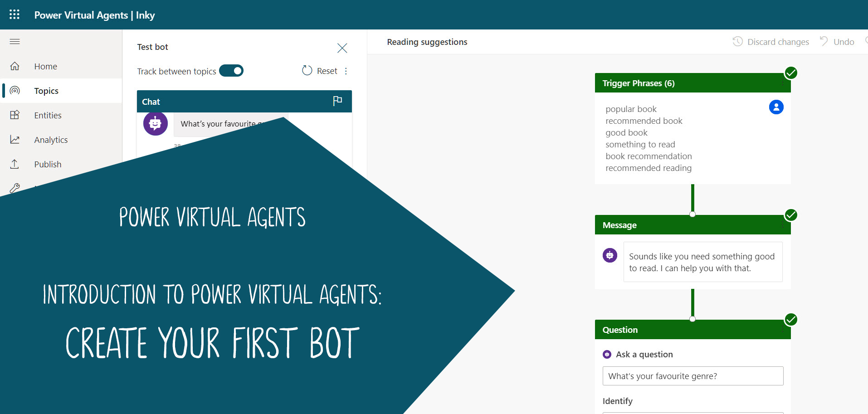Click bot icon in Message node
The width and height of the screenshot is (868, 414).
point(610,255)
